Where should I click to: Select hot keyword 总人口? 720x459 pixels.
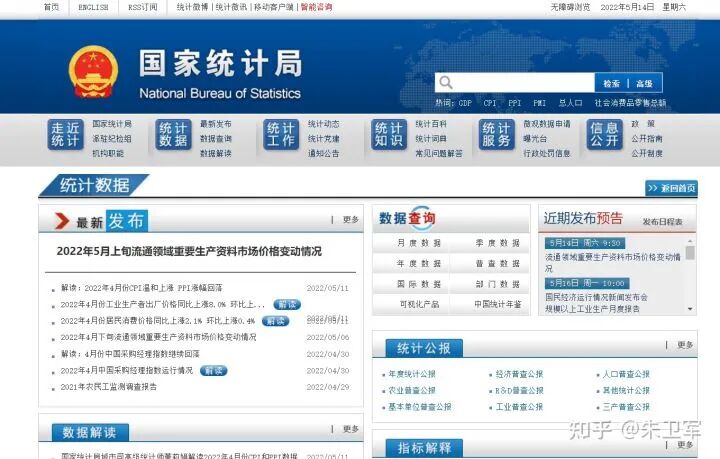[570, 103]
